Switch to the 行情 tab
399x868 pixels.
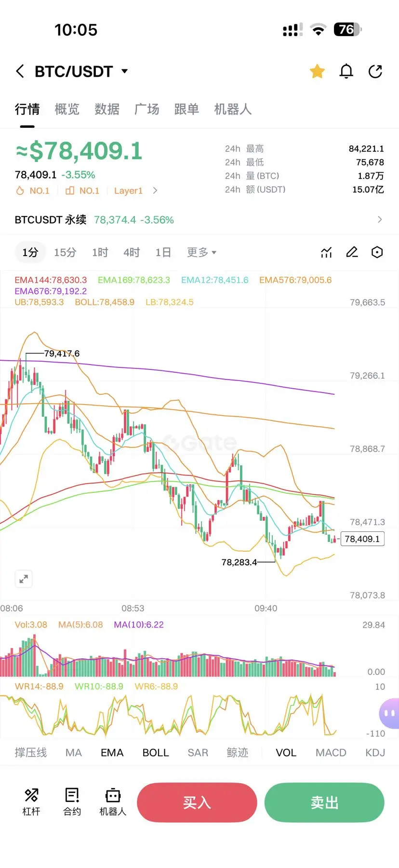click(x=27, y=109)
